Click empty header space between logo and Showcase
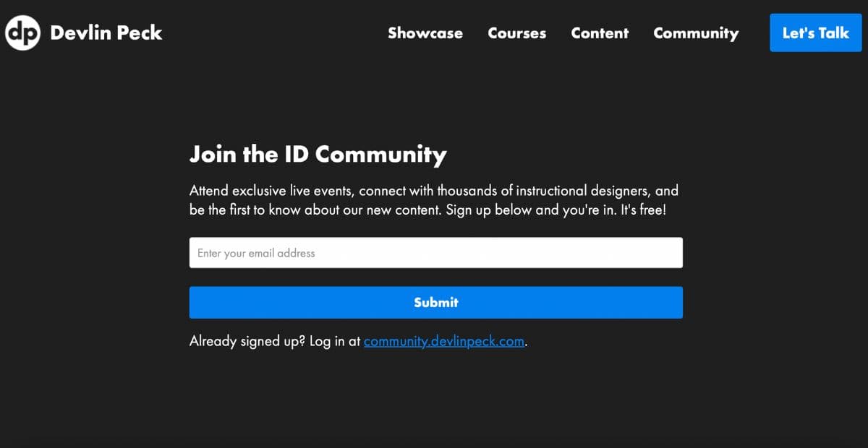This screenshot has height=448, width=868. click(275, 33)
